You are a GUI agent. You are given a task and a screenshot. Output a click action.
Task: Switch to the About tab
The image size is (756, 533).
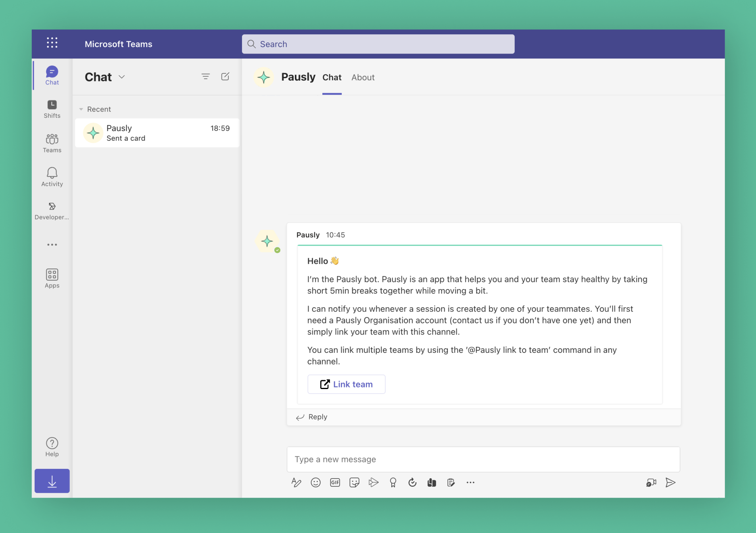[363, 77]
